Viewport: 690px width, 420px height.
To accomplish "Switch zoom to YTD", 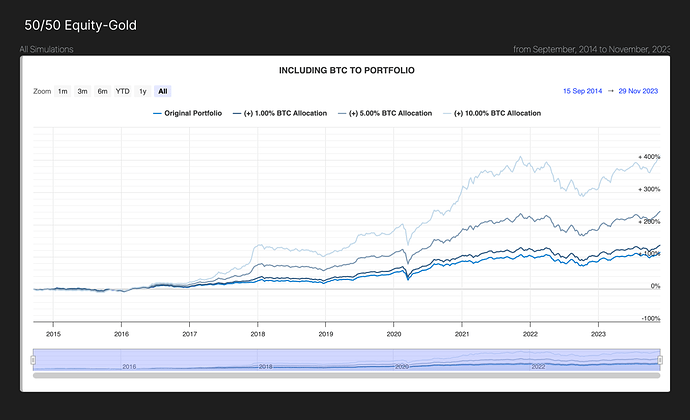I will 123,91.
